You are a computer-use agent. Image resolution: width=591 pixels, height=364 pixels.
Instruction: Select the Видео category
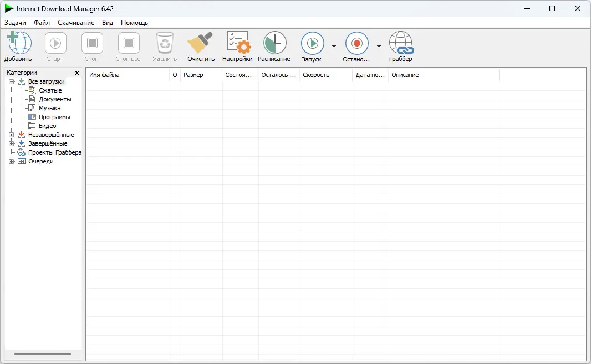pos(48,126)
